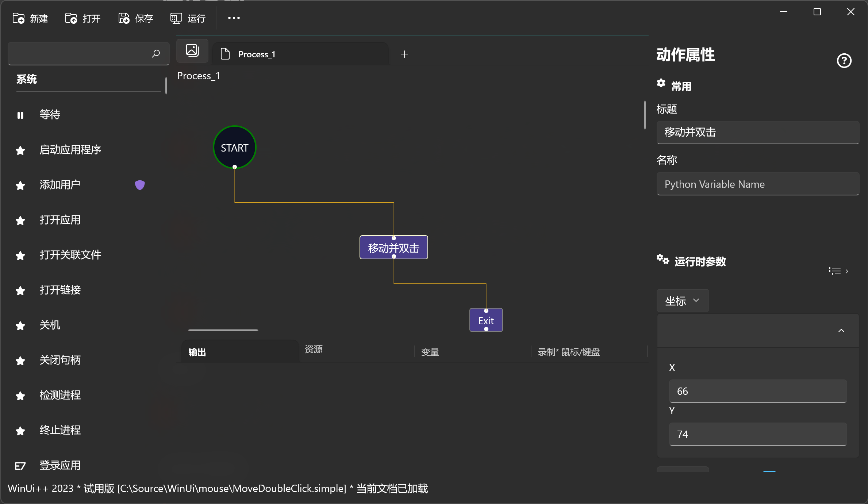Switch to the 变量 tab

430,352
